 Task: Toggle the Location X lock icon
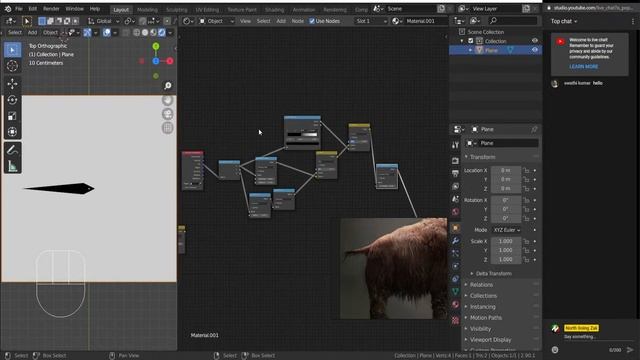(527, 170)
